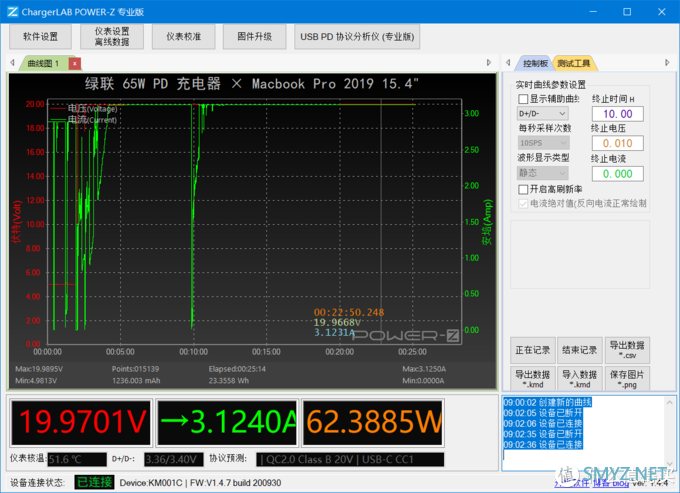Click Device:KM001C firmware info text
This screenshot has width=680, height=493.
pos(200,483)
